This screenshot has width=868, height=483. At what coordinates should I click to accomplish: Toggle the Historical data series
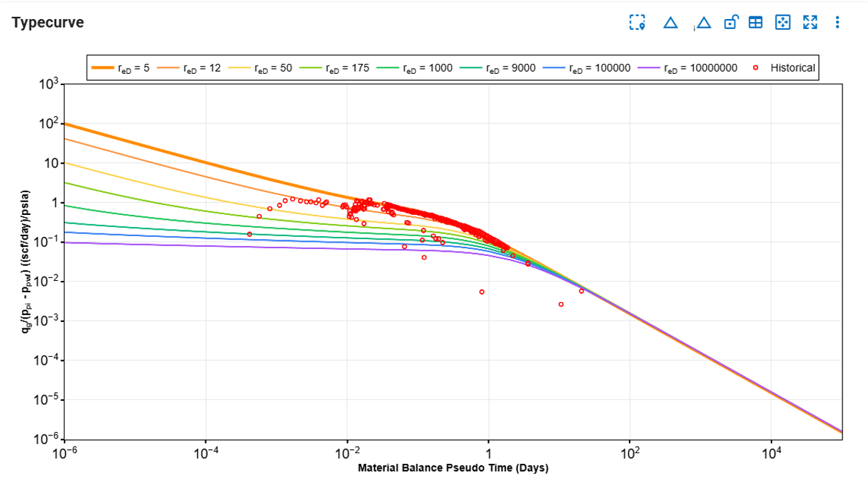[794, 67]
